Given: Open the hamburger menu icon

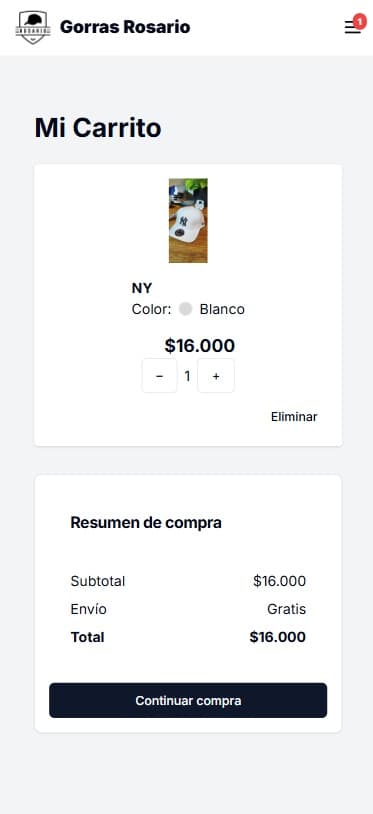Looking at the screenshot, I should 352,27.
